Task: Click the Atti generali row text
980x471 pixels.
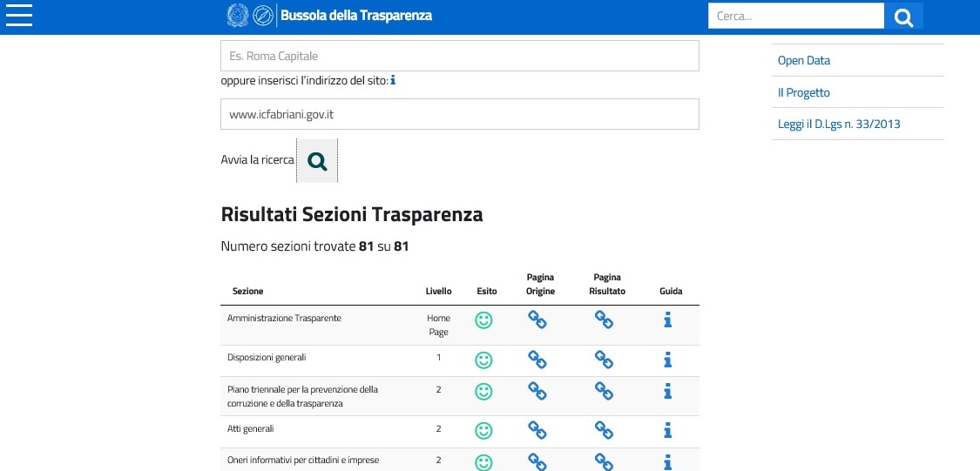Action: point(251,428)
